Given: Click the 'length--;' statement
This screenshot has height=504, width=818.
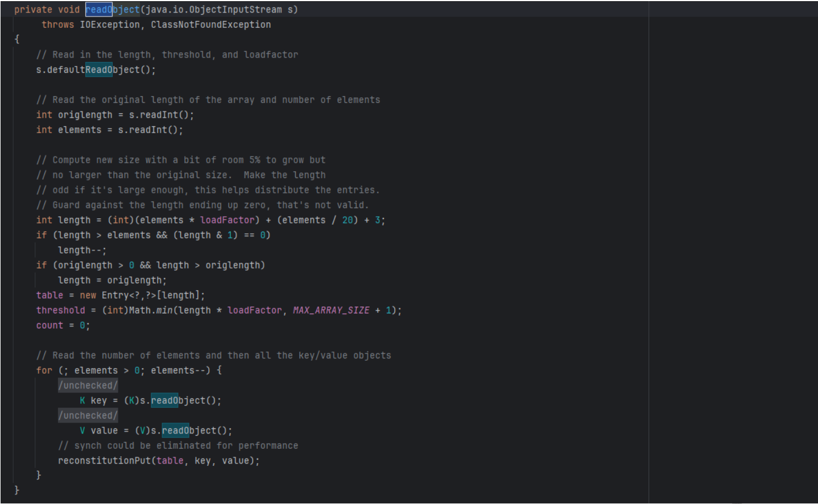Looking at the screenshot, I should tap(82, 250).
